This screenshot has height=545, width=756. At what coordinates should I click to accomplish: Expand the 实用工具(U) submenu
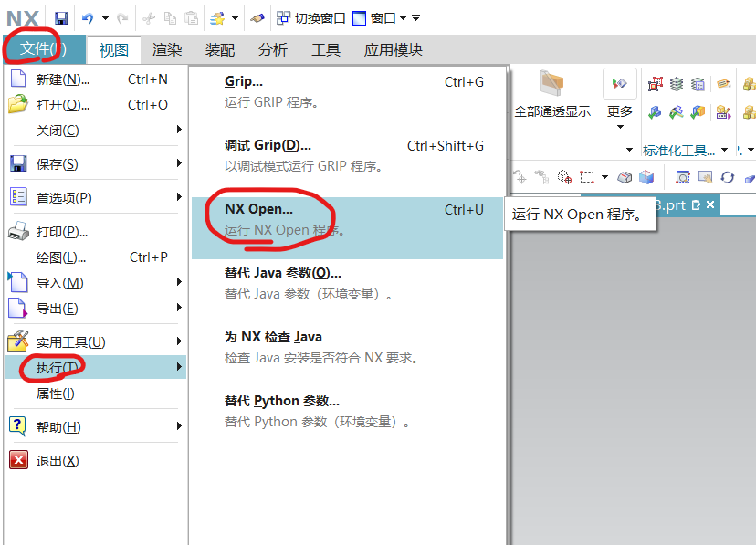pyautogui.click(x=96, y=342)
